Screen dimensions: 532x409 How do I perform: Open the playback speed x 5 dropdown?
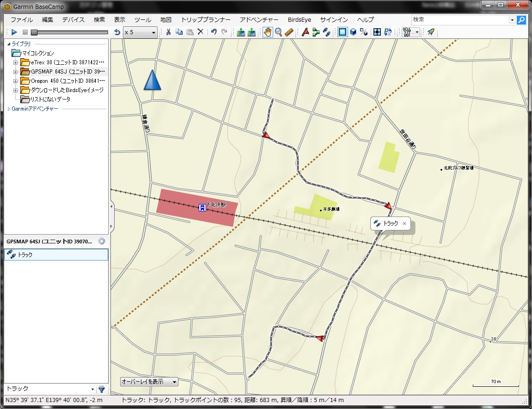(x=140, y=32)
